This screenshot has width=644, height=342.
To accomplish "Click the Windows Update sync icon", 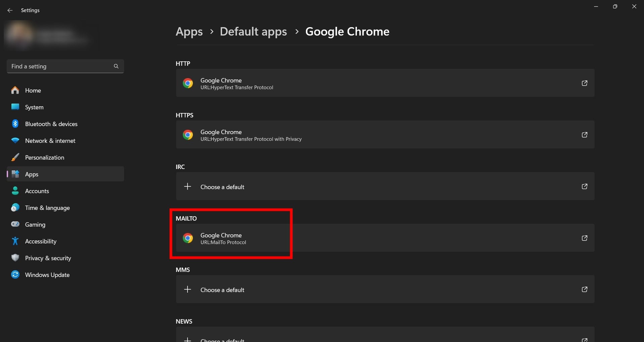I will point(15,275).
